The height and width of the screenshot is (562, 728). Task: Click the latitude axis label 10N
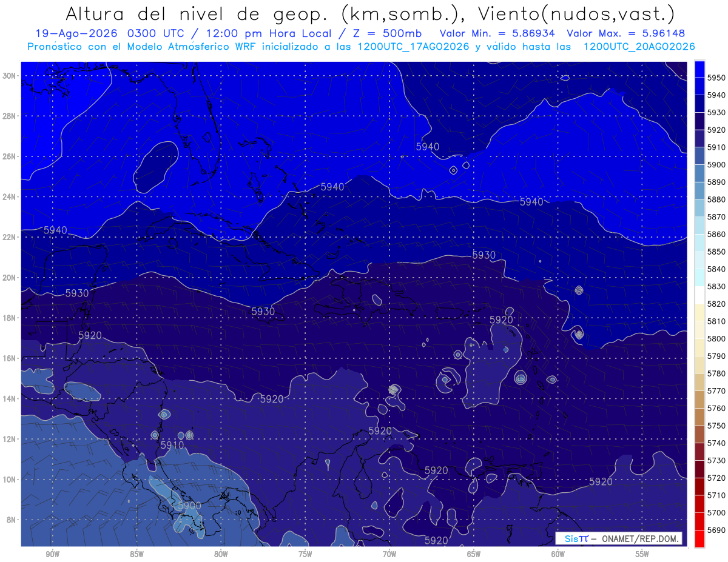(10, 480)
